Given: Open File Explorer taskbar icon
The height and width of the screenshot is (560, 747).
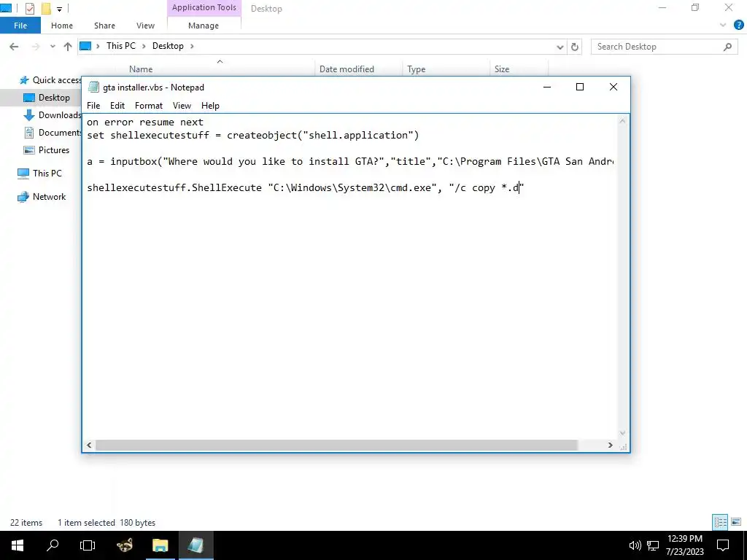Looking at the screenshot, I should point(160,545).
